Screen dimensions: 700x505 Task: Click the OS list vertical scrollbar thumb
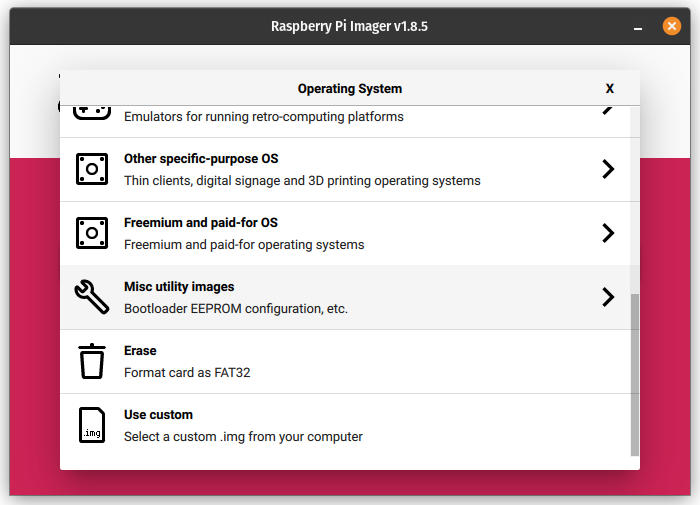click(x=635, y=375)
